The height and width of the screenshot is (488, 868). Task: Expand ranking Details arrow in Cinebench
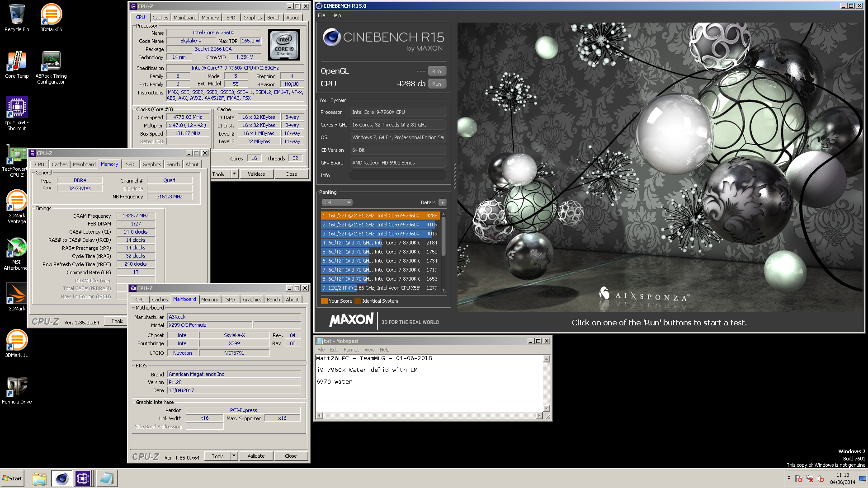[442, 202]
